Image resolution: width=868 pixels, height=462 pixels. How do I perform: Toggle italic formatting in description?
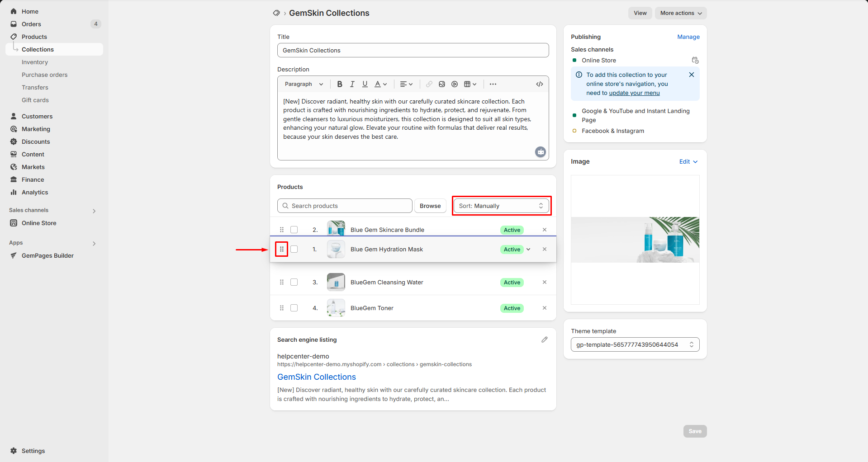pyautogui.click(x=352, y=84)
